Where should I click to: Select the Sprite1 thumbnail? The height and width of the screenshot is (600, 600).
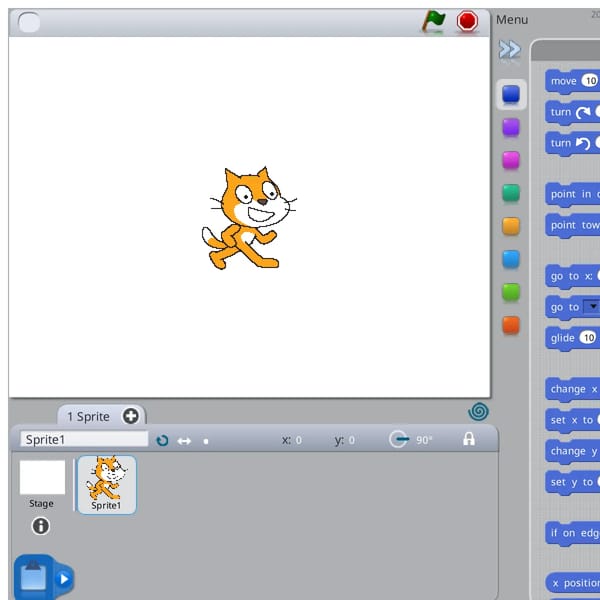[107, 484]
